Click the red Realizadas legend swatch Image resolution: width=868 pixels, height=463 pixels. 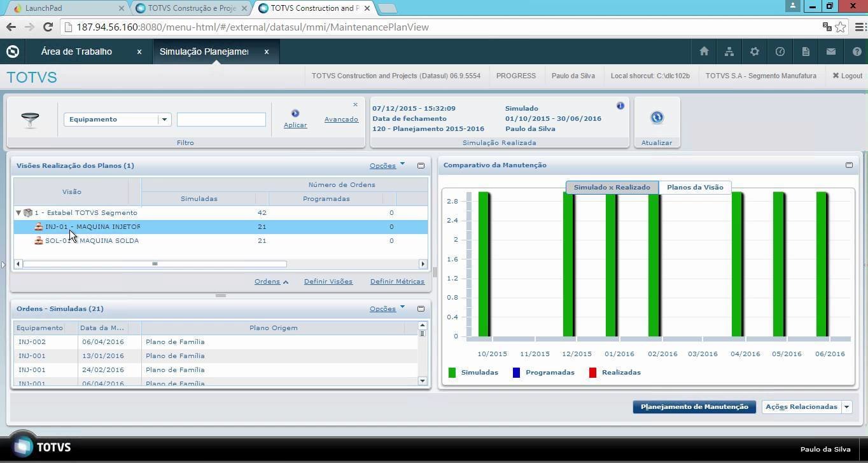592,373
